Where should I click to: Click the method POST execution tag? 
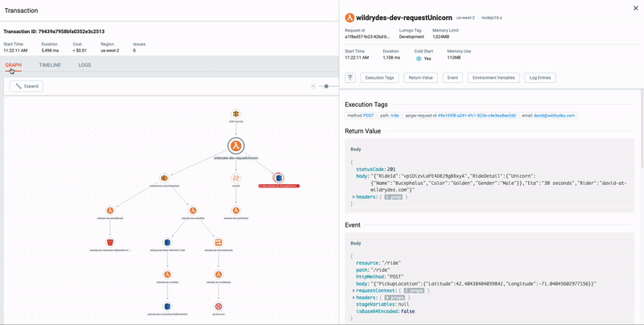click(361, 116)
